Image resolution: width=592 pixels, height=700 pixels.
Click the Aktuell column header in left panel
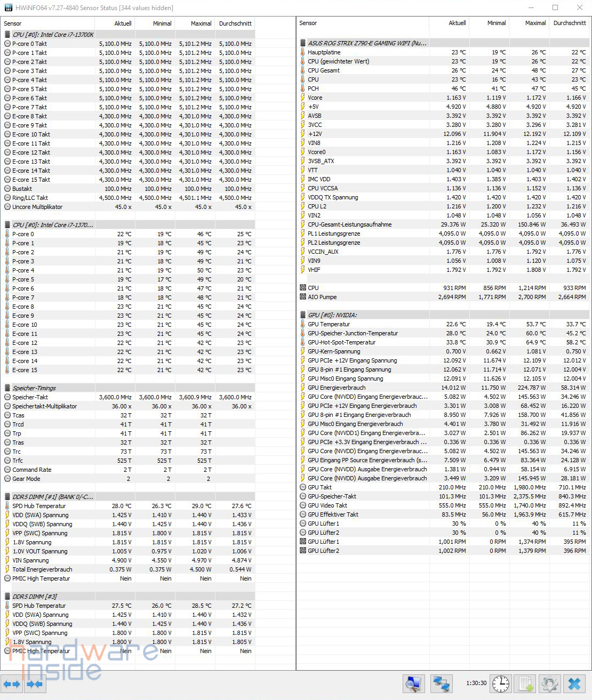[x=123, y=23]
